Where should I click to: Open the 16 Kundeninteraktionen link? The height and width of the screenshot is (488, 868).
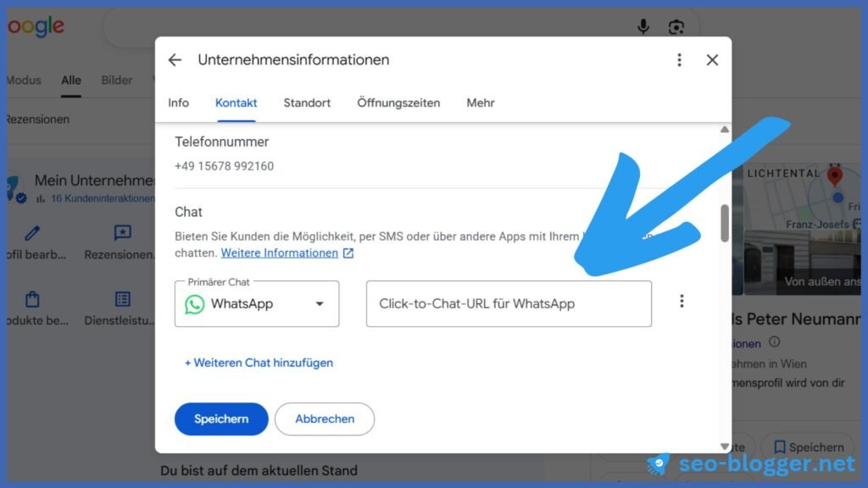(103, 198)
